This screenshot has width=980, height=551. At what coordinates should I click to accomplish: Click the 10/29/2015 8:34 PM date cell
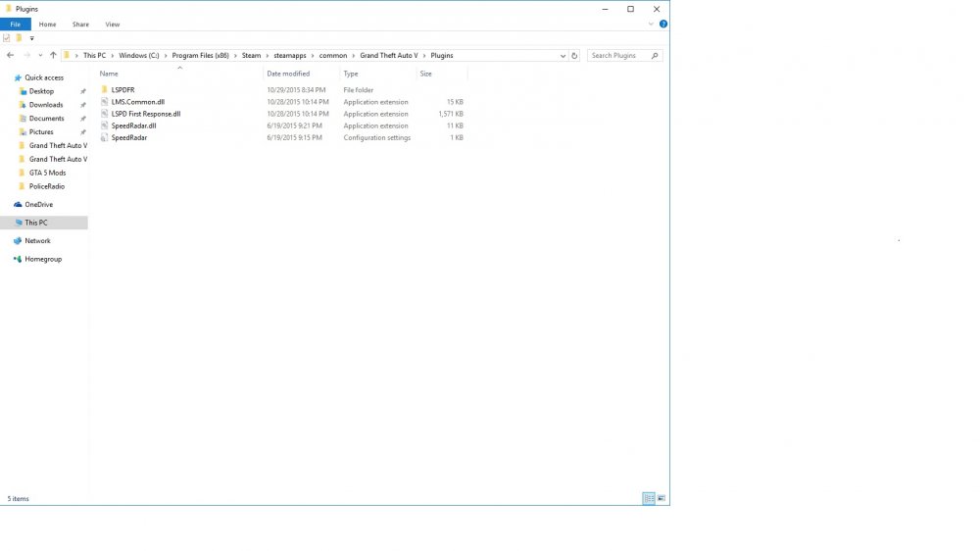296,90
